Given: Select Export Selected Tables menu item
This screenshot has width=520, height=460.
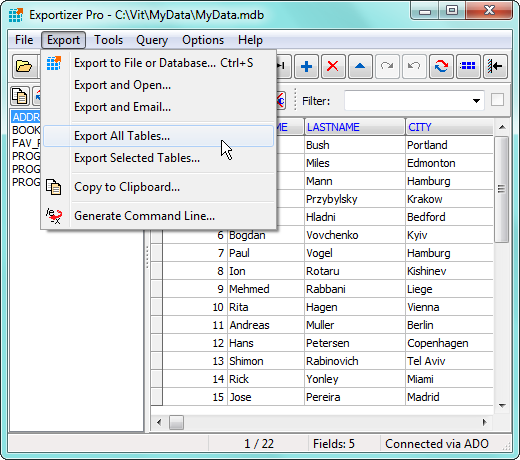Looking at the screenshot, I should (159, 158).
